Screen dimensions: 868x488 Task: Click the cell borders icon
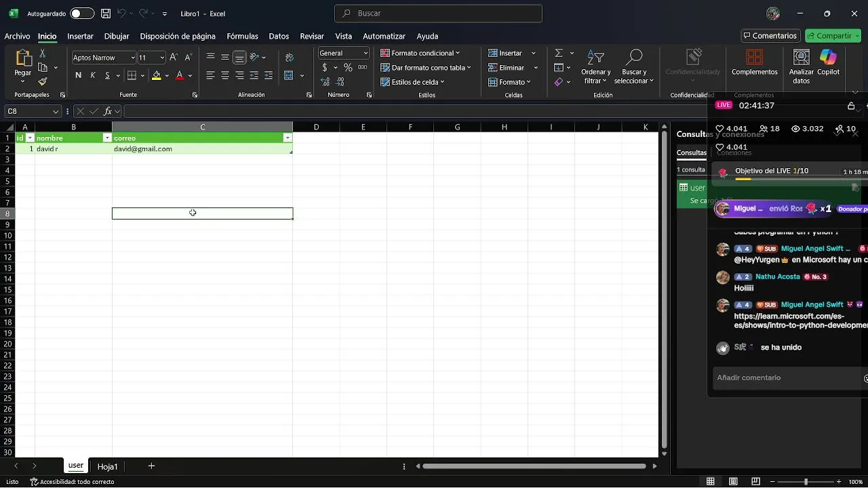(x=132, y=75)
